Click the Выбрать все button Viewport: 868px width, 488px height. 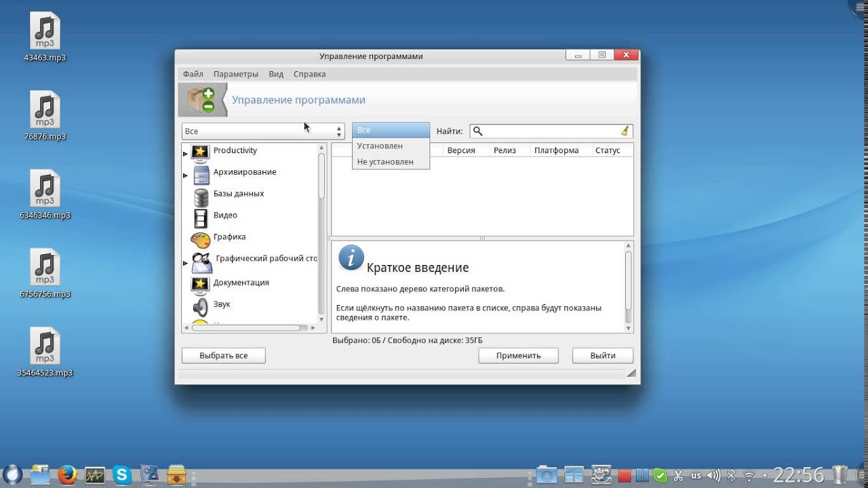(224, 355)
